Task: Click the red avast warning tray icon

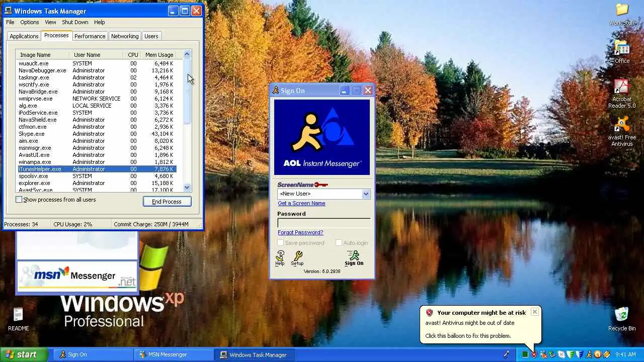Action: 534,354
